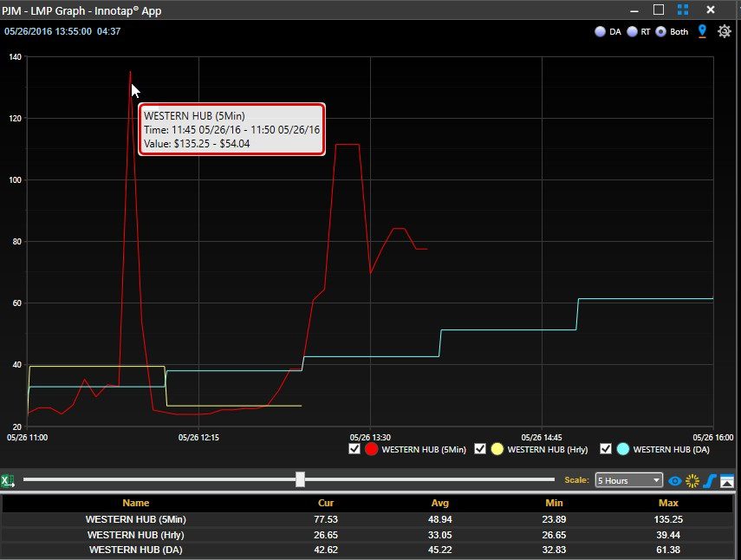The width and height of the screenshot is (741, 560).
Task: Uncheck the WESTERN HUB (5Min) checkbox
Action: point(354,449)
